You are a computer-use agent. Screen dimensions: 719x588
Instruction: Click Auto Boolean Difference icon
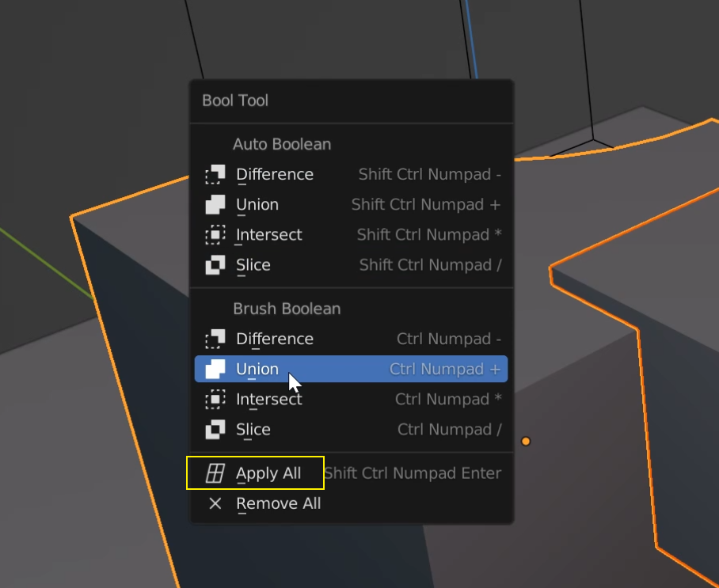point(215,174)
